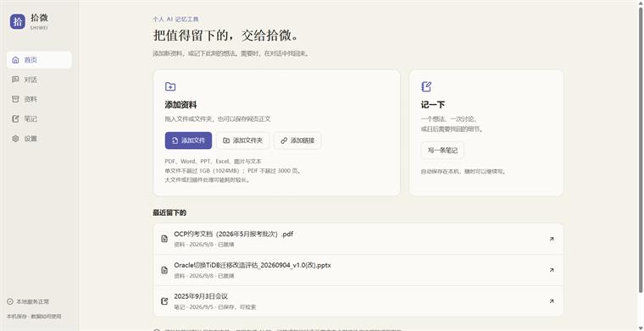644x331 pixels.
Task: Click the 本地服务正常 status text
Action: 32,301
